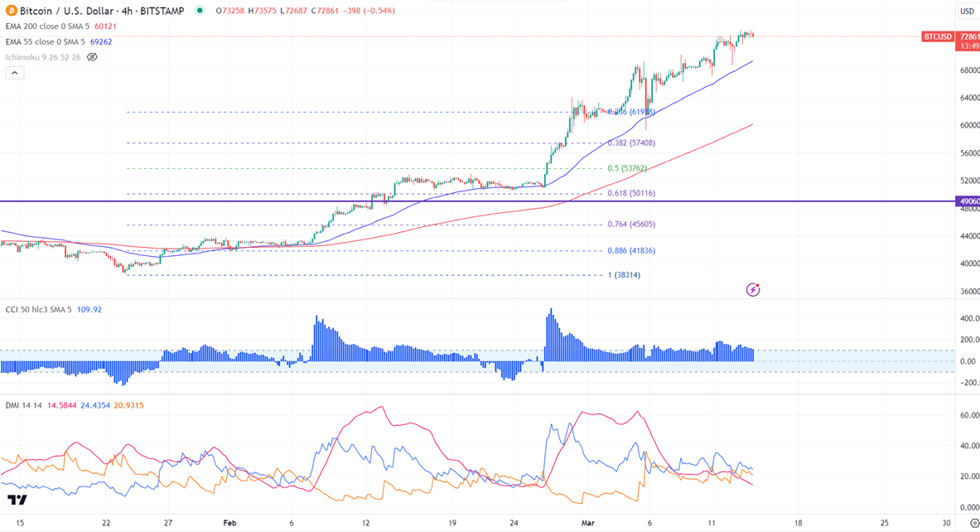The height and width of the screenshot is (532, 980).
Task: Click the 0.382 (57408) Fibonacci level label
Action: point(631,143)
